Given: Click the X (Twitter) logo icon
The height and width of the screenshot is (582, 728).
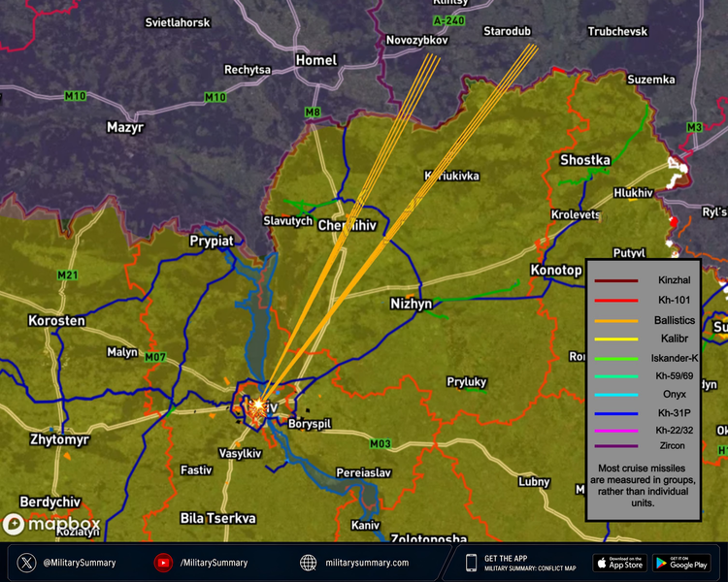Looking at the screenshot, I should 26,563.
